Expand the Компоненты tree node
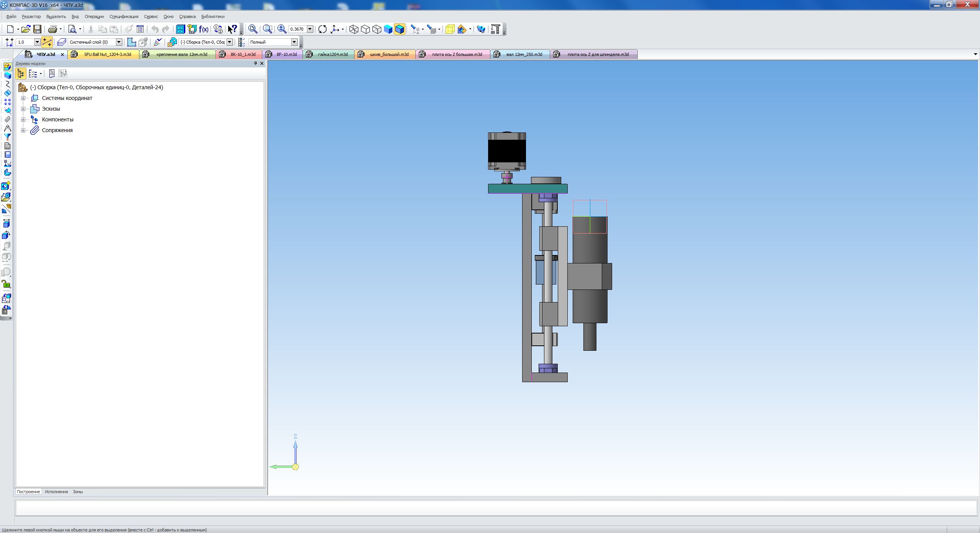This screenshot has height=533, width=980. (x=23, y=119)
